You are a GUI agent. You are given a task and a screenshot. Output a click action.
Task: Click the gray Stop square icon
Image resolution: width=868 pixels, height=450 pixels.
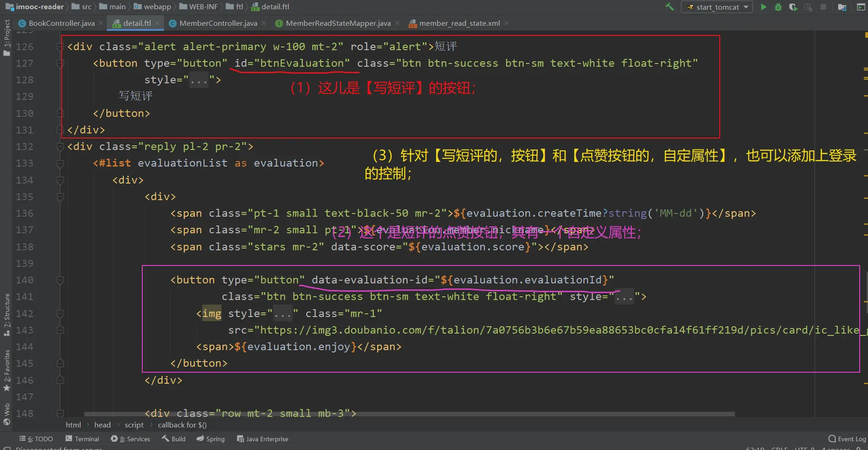point(823,7)
